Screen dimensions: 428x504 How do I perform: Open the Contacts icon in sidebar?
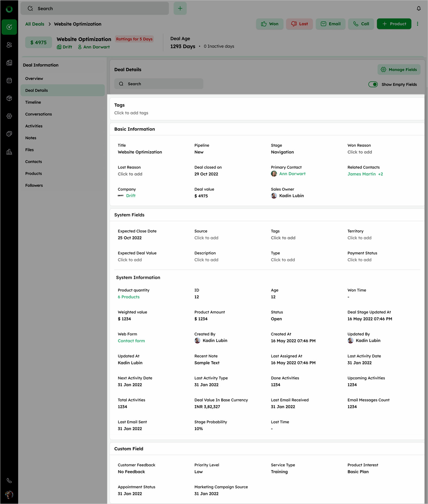click(9, 45)
